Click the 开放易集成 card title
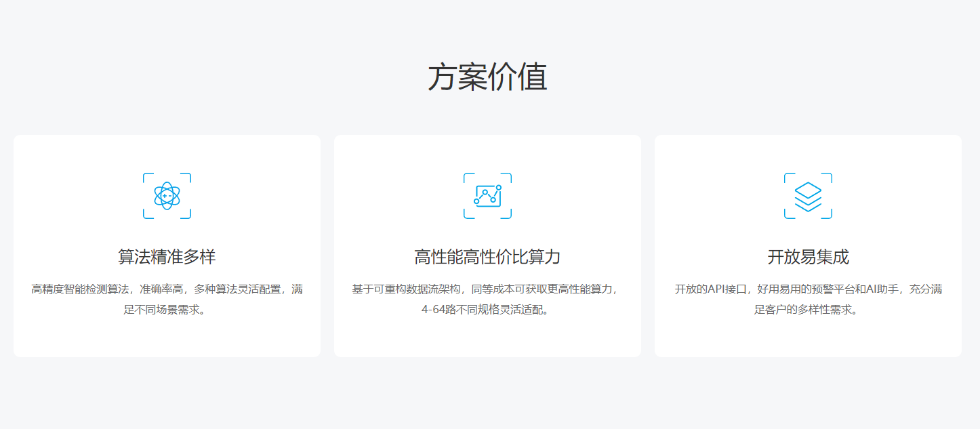 coord(808,258)
